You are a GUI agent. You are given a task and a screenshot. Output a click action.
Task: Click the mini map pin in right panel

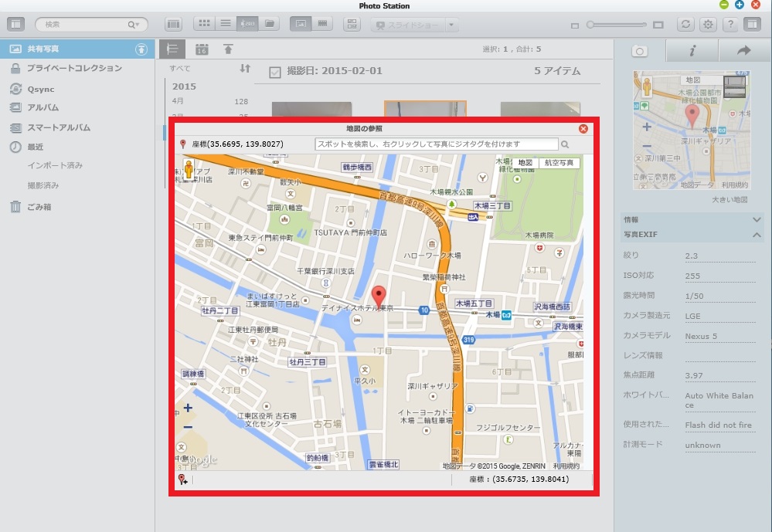coord(692,116)
